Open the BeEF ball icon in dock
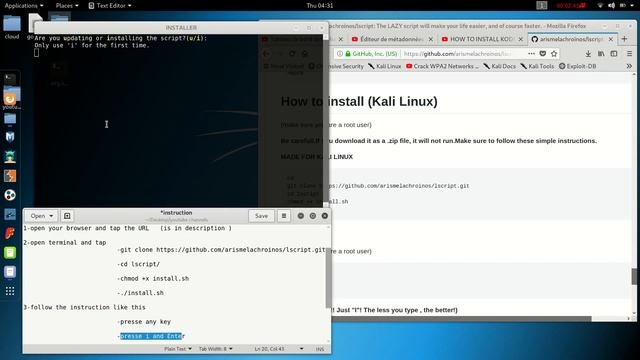Viewport: 640px width, 360px height. pos(10,195)
